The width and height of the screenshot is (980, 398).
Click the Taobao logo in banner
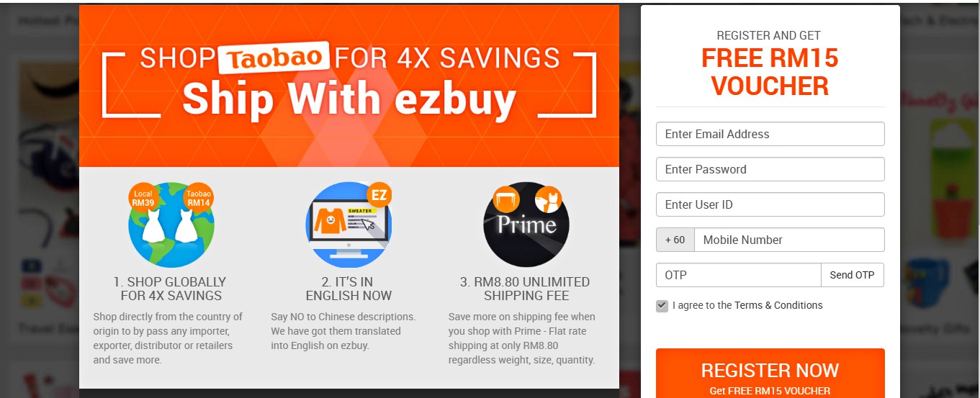click(x=274, y=58)
